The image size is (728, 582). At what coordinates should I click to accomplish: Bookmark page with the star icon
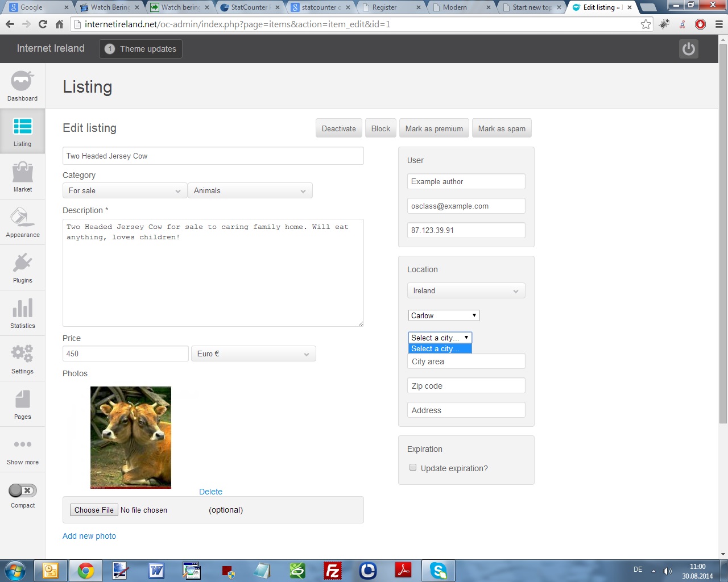pos(646,24)
